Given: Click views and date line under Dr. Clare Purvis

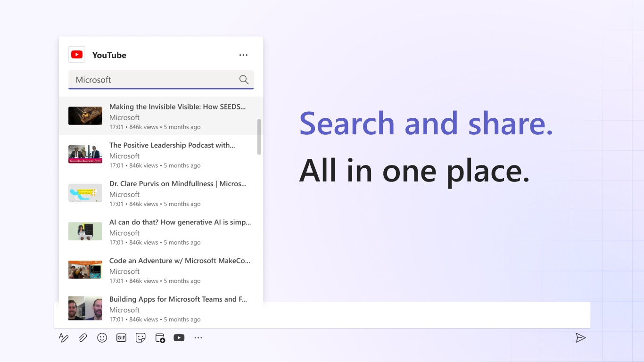Looking at the screenshot, I should click(x=155, y=204).
